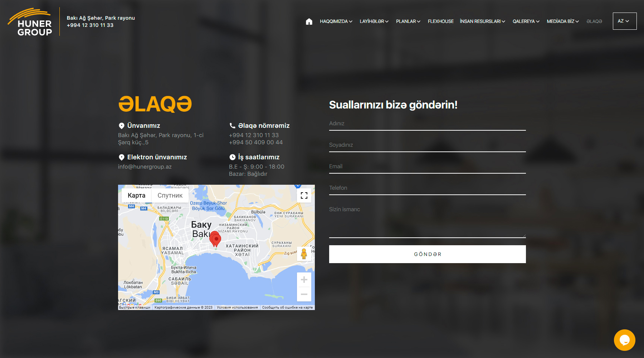Zoom out on the map

point(304,294)
